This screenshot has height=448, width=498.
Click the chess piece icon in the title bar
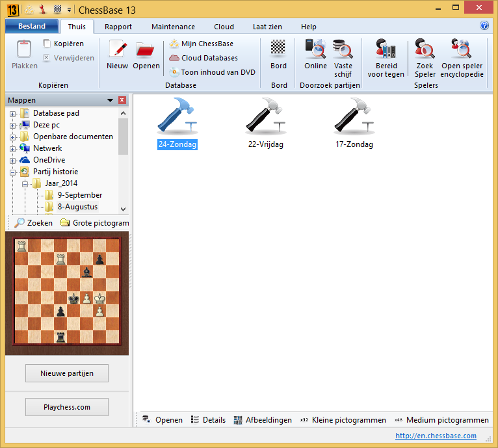point(42,10)
